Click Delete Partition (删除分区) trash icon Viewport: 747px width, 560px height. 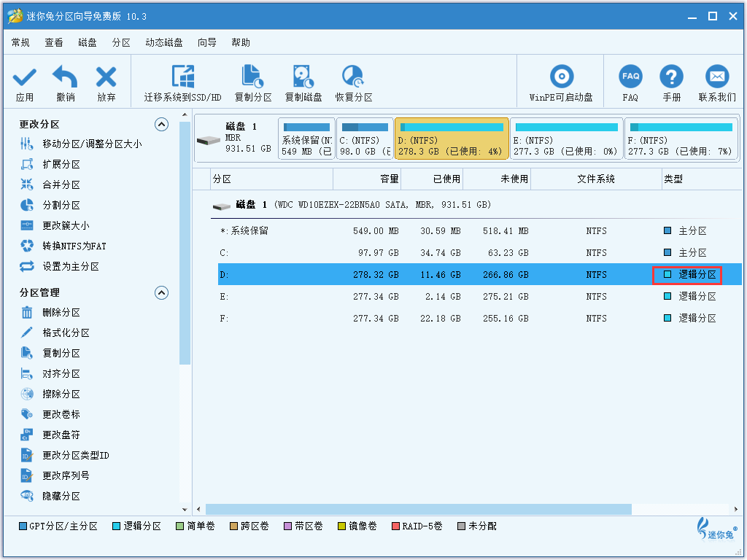coord(27,312)
